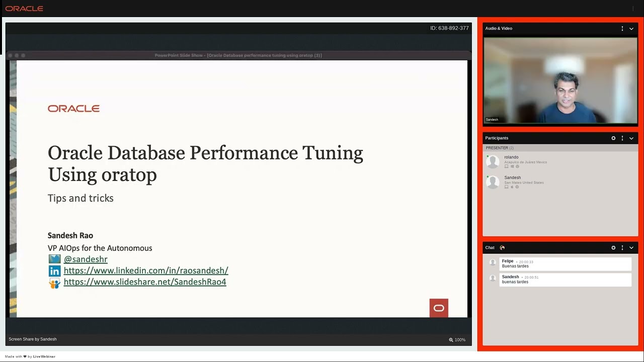Image resolution: width=644 pixels, height=362 pixels.
Task: Click the LiveWebinar footer link
Action: pos(44,356)
